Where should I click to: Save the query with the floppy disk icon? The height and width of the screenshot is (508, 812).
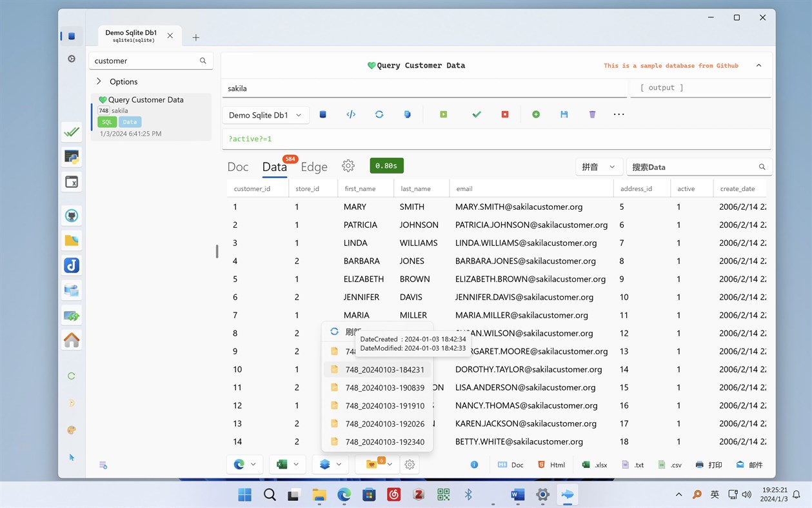564,114
